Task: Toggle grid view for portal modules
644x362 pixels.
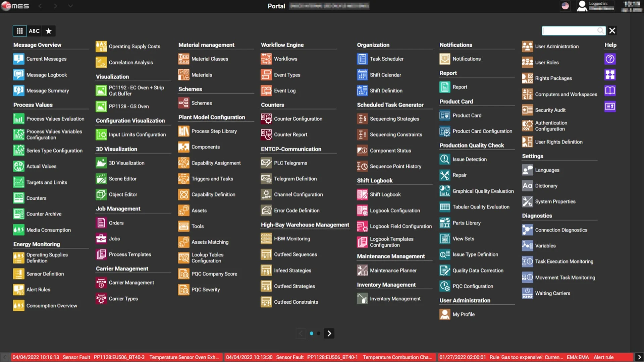Action: pos(19,30)
